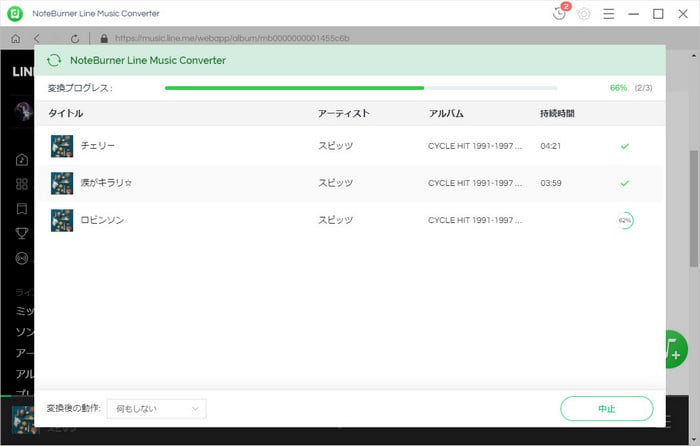Click the チェリー album thumbnail
This screenshot has width=700, height=446.
pyautogui.click(x=62, y=146)
